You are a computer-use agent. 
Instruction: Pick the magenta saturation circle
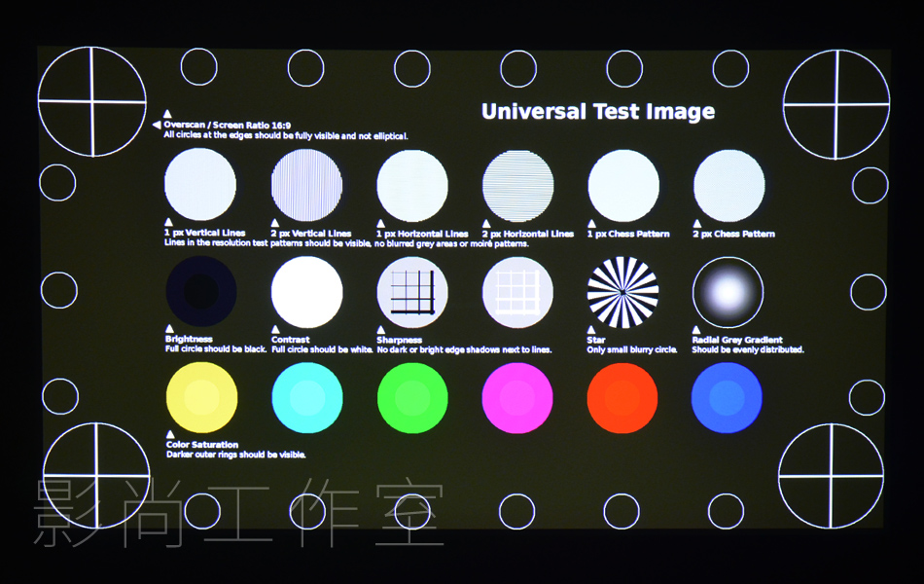tap(517, 397)
